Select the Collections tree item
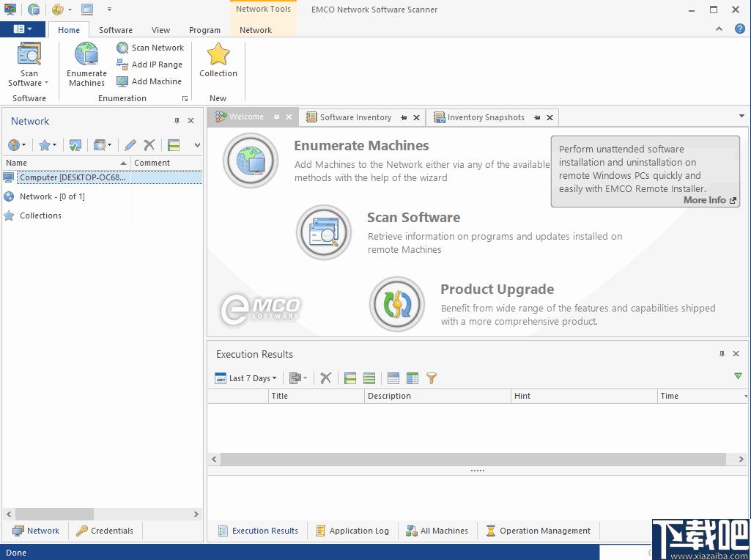 tap(41, 215)
